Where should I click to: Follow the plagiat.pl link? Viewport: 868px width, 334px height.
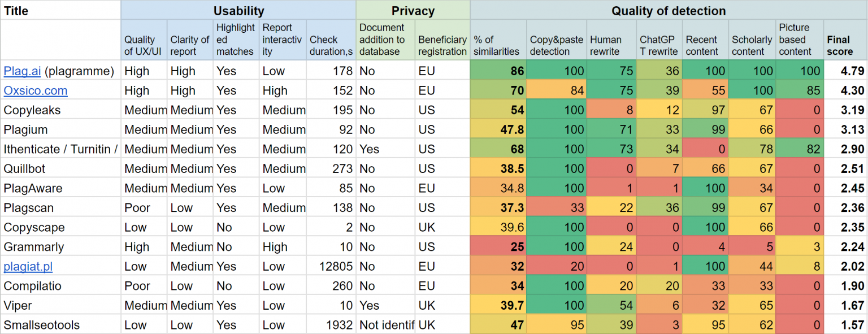coord(28,266)
